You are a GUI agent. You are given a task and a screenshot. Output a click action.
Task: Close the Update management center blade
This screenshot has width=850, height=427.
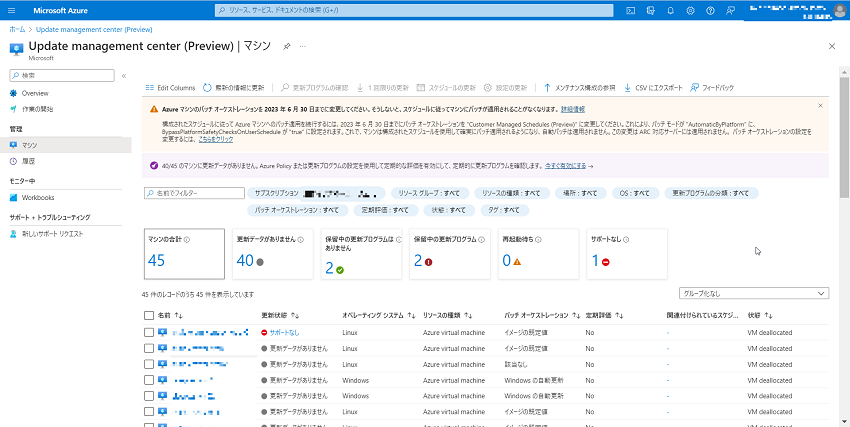(x=832, y=47)
